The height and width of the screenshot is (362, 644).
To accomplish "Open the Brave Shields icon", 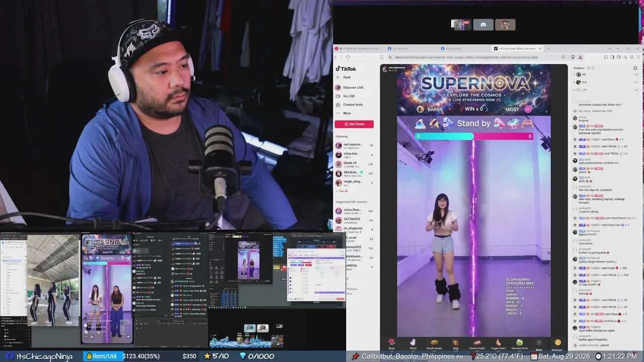I will pyautogui.click(x=573, y=57).
